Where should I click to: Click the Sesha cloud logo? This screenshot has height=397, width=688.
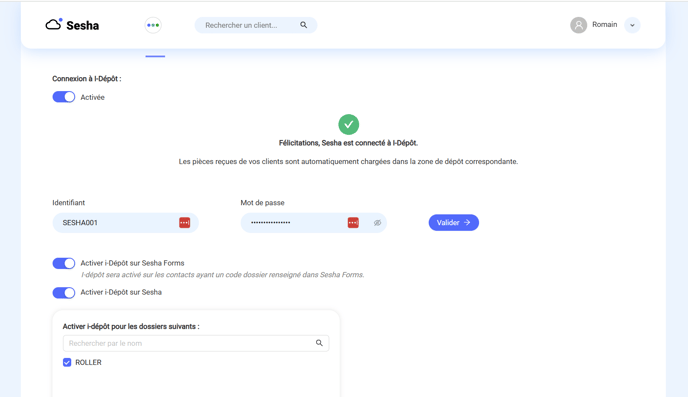pyautogui.click(x=54, y=25)
